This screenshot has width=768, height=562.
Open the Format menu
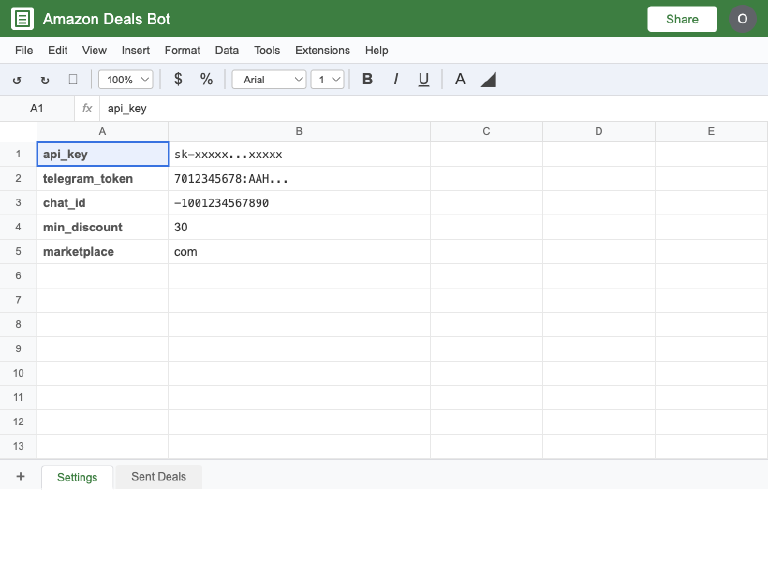(x=182, y=50)
